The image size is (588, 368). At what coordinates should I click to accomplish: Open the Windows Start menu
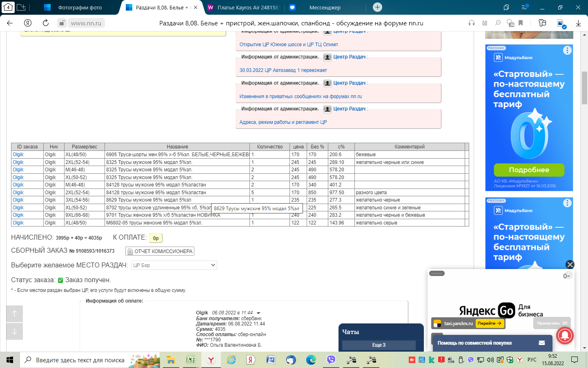[x=10, y=360]
